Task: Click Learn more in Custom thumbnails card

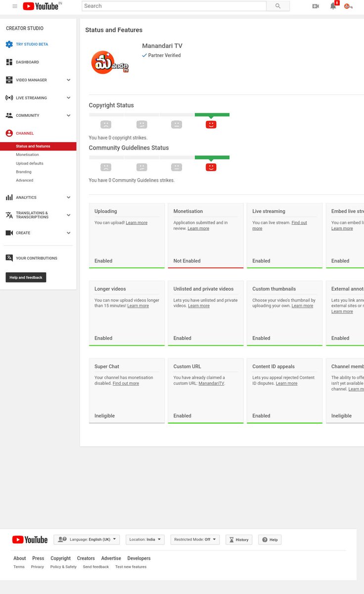Action: click(x=302, y=306)
